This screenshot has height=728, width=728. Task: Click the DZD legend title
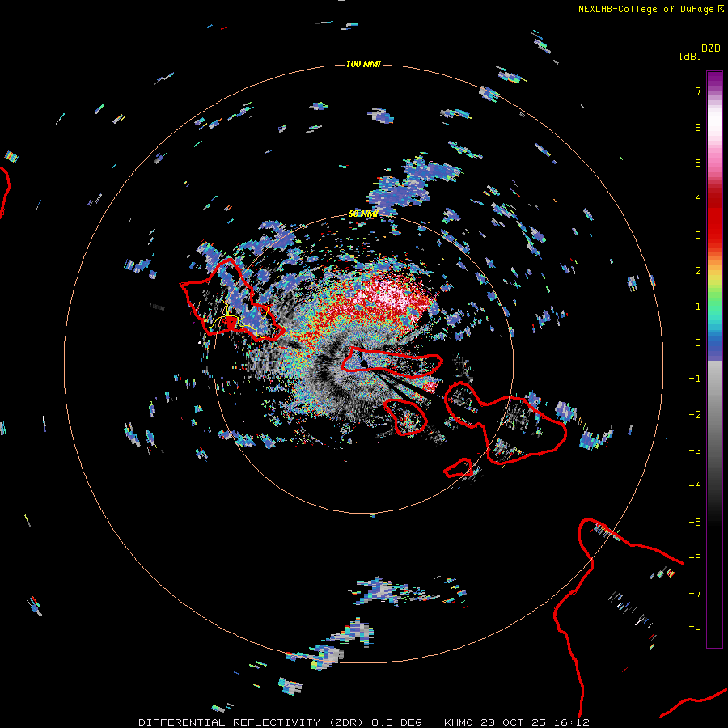[x=711, y=49]
